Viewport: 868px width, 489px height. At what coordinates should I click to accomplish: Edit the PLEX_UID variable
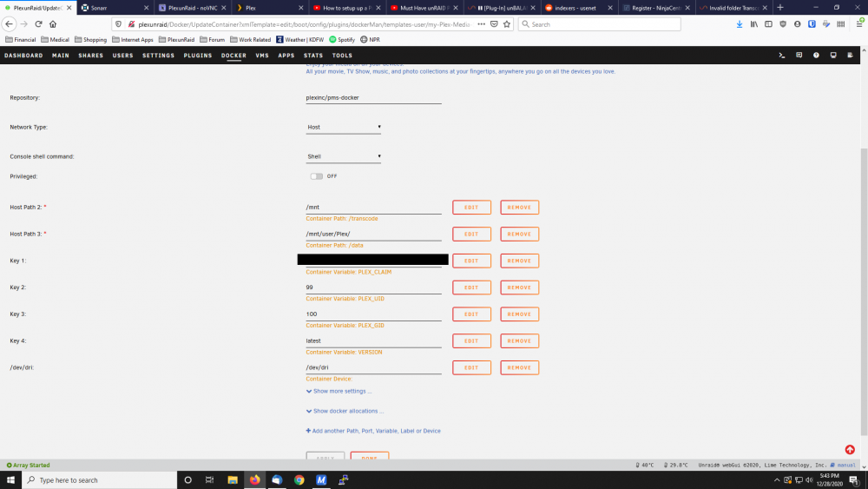pos(471,287)
